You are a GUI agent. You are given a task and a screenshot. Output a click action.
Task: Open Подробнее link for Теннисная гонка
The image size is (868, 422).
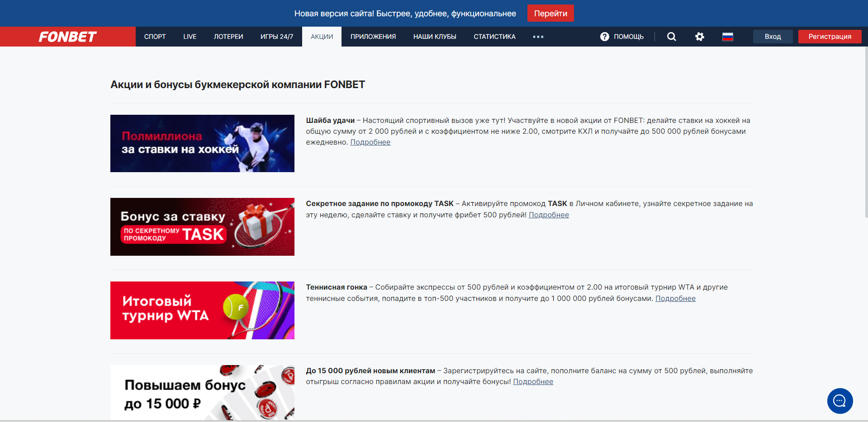(676, 299)
